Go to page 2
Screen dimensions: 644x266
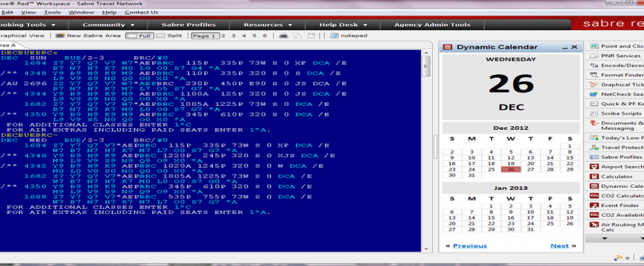(x=224, y=36)
